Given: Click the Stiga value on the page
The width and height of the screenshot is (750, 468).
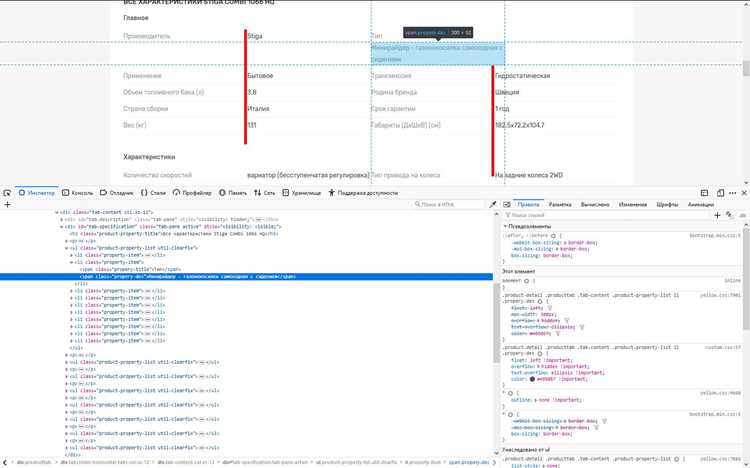Looking at the screenshot, I should coord(255,36).
